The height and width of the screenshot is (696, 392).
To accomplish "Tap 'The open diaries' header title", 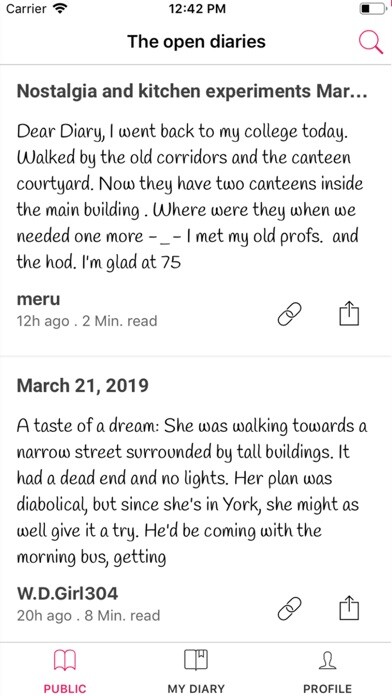I will pyautogui.click(x=196, y=42).
